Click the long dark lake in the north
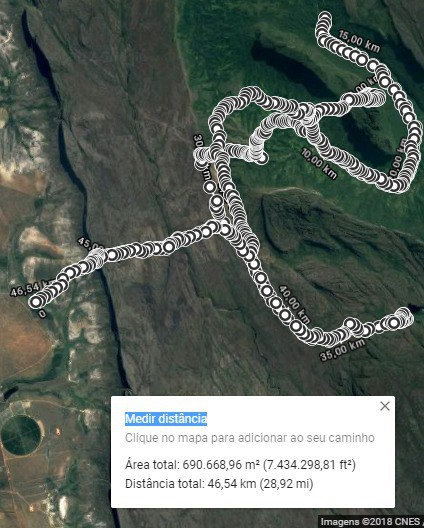Screen dimensions: 424x528 pyautogui.click(x=291, y=67)
